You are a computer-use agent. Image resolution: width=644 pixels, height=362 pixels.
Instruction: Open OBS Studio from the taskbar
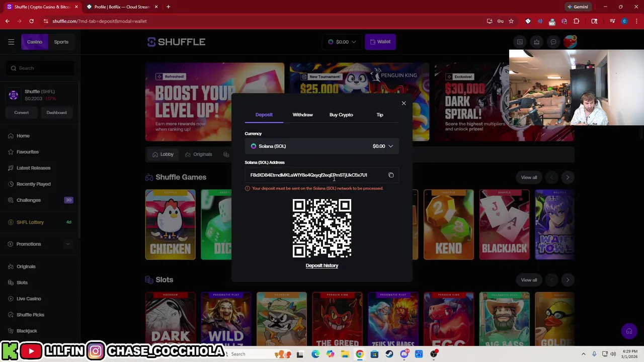(x=434, y=354)
